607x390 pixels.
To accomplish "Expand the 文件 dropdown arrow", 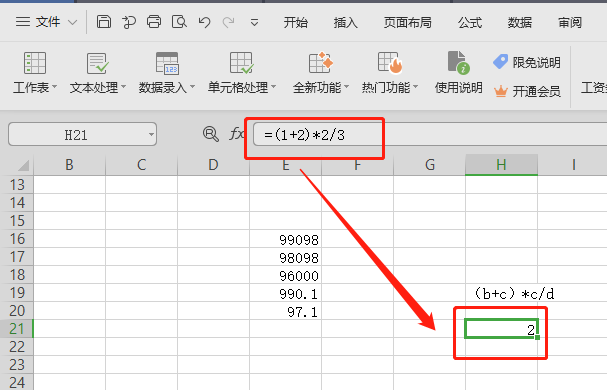I will point(72,22).
